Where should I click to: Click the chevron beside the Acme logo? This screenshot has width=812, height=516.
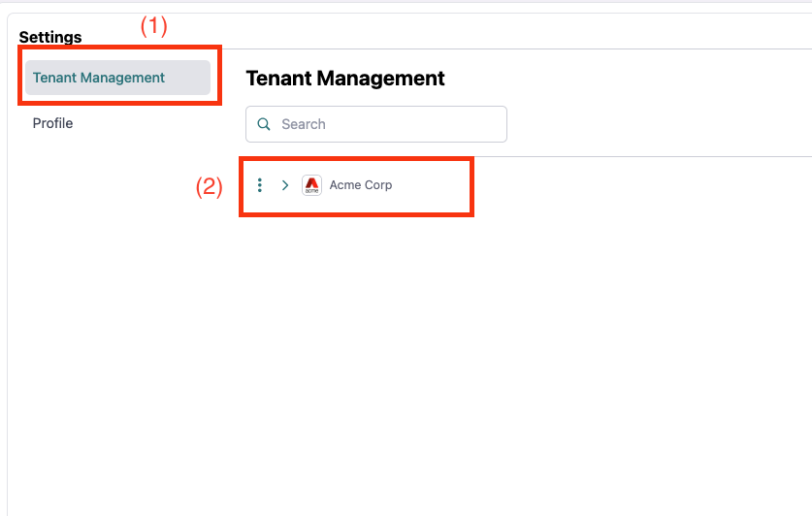point(285,185)
